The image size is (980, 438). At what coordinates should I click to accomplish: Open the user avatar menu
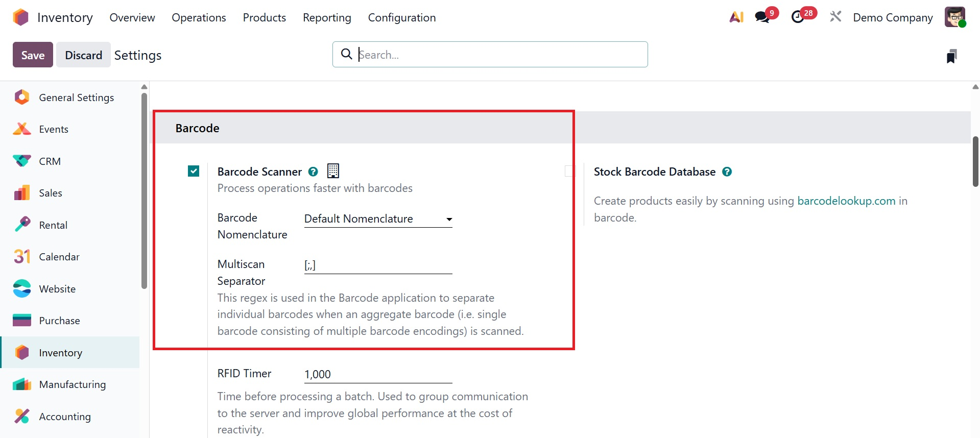(954, 17)
